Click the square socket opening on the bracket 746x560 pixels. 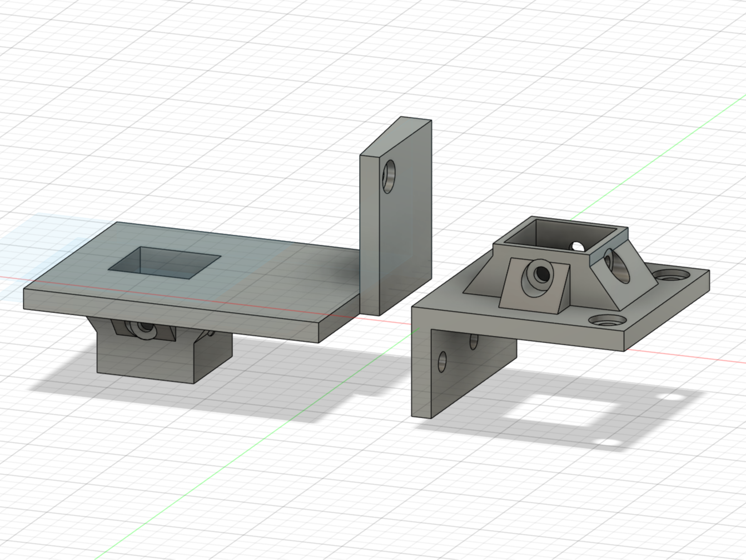(560, 235)
